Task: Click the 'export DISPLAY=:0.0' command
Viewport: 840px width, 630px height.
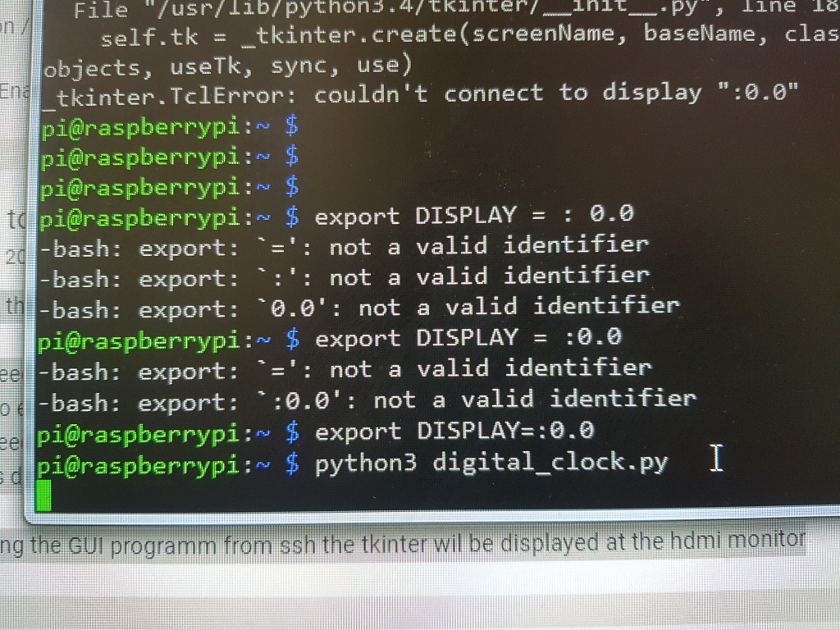Action: click(454, 431)
